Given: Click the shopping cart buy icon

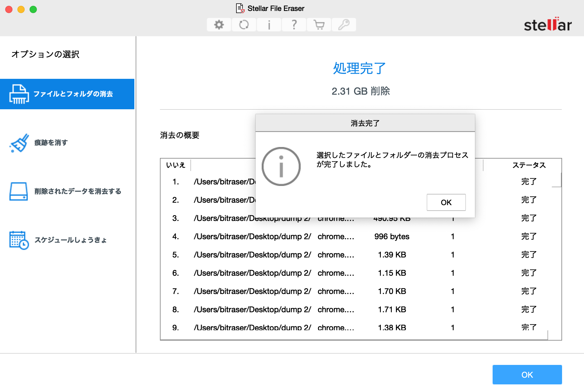Looking at the screenshot, I should pos(319,25).
